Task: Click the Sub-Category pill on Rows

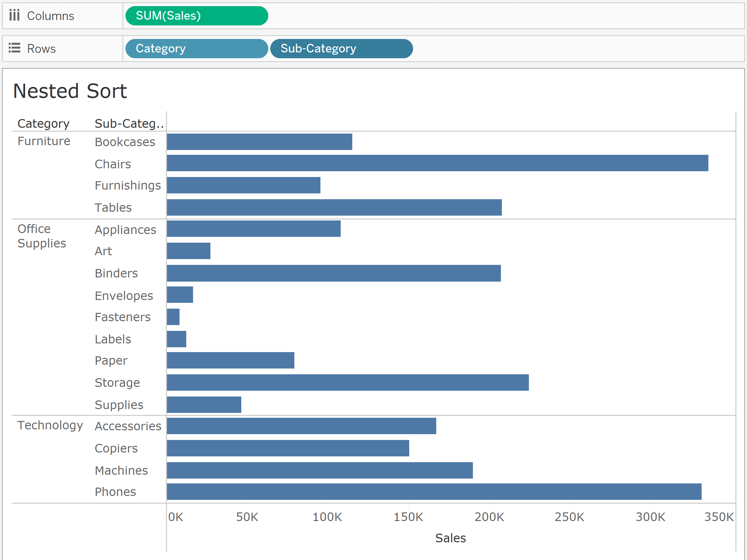Action: click(341, 48)
